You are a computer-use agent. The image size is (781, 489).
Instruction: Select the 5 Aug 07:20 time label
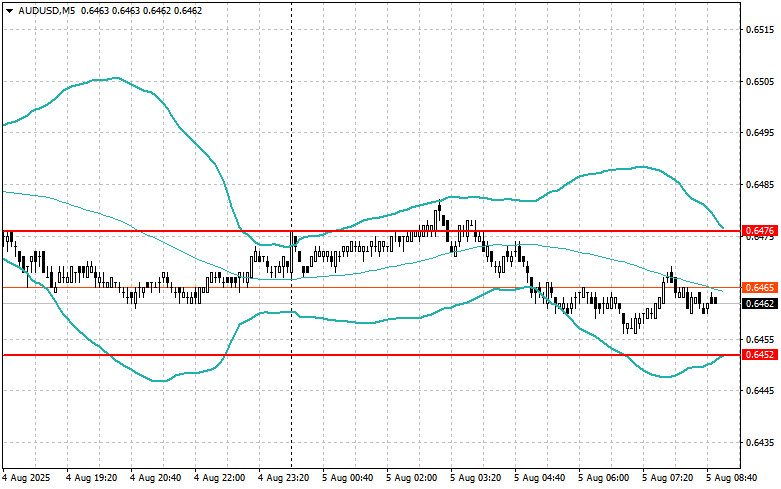coord(667,478)
